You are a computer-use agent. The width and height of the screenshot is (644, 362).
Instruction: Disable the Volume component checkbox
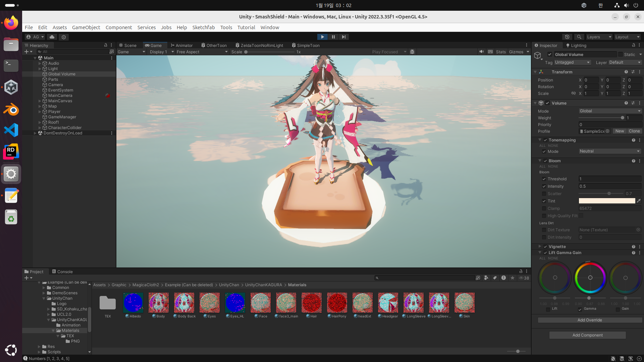click(x=547, y=103)
